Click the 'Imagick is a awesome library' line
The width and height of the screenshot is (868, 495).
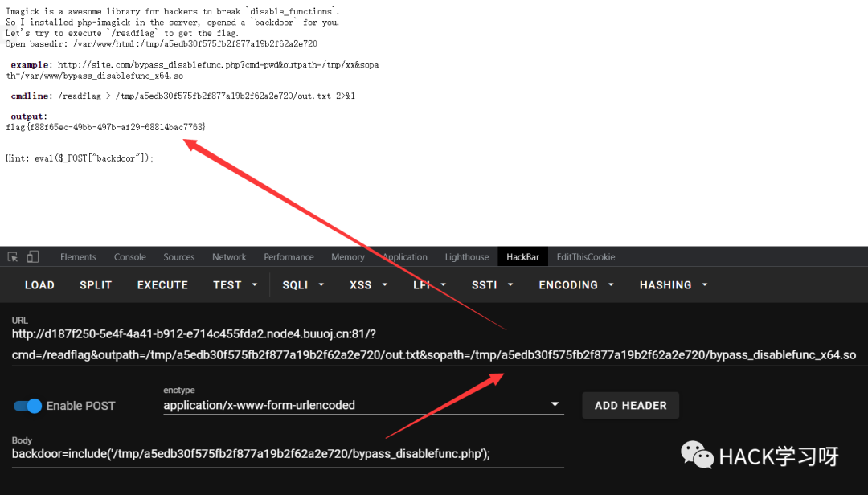[173, 11]
